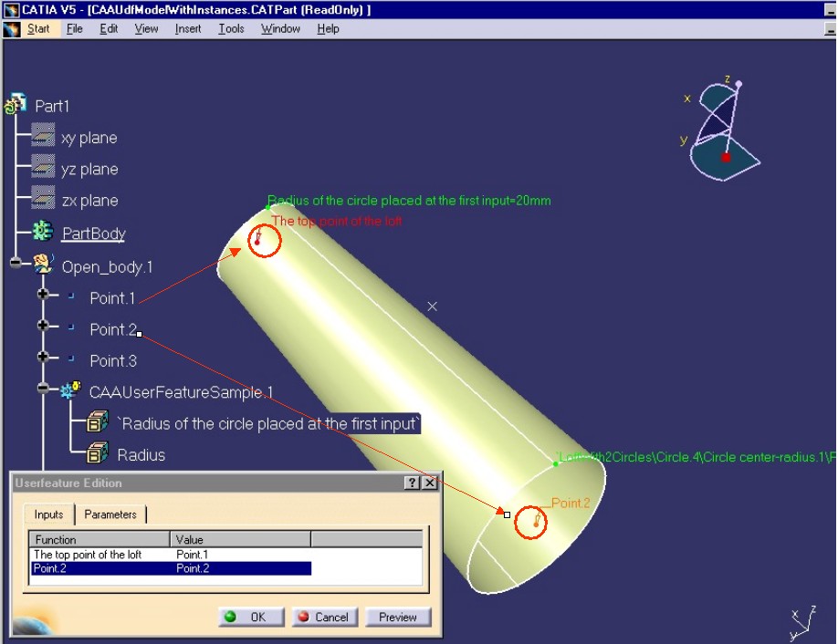Collapse the CAAUserFeatureSample.1 node
Image resolution: width=838 pixels, height=644 pixels.
point(43,389)
